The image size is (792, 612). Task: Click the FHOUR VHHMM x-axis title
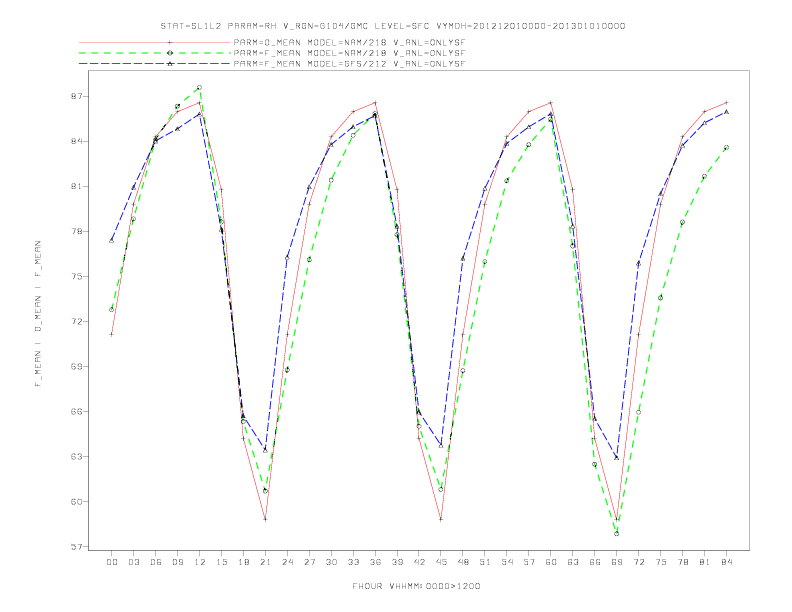click(x=416, y=586)
